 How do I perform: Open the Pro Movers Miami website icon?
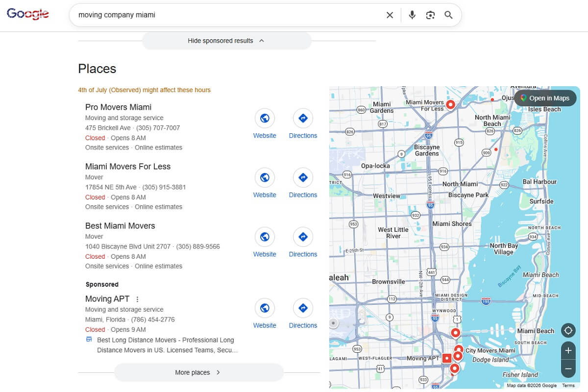click(x=265, y=118)
